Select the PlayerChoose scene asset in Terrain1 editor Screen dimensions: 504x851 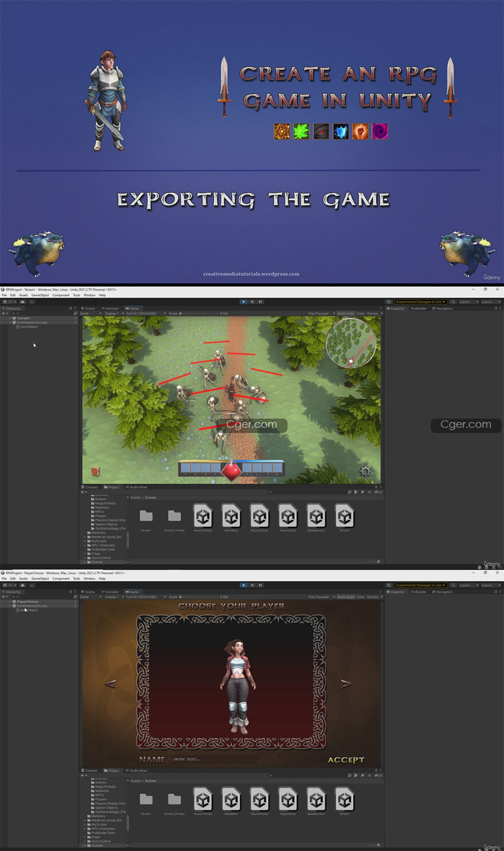[259, 517]
